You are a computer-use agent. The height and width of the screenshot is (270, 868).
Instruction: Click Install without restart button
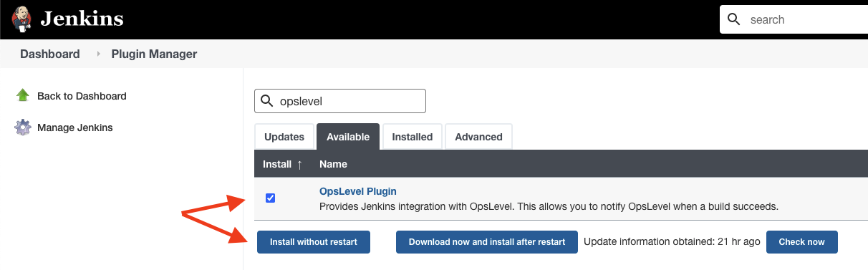(x=314, y=242)
